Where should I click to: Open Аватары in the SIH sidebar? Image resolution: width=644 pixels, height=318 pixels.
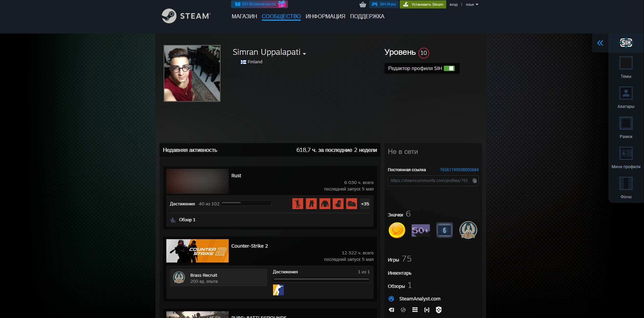point(626,98)
